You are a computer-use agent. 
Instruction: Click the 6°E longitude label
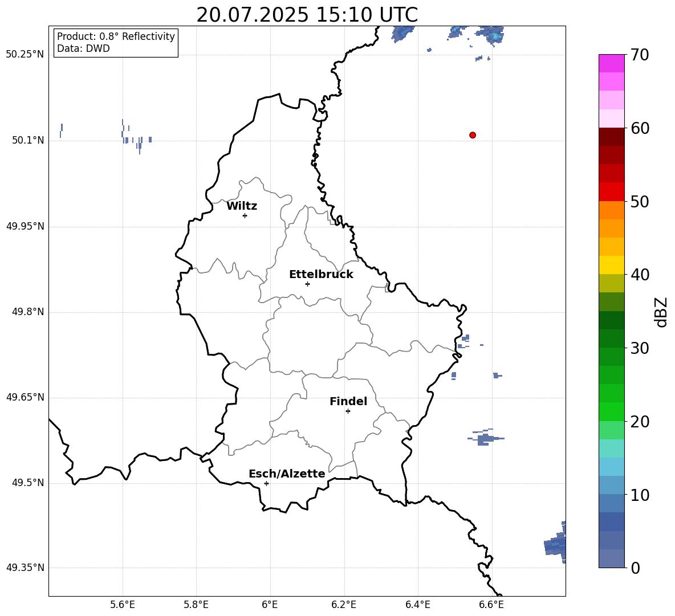[x=270, y=605]
